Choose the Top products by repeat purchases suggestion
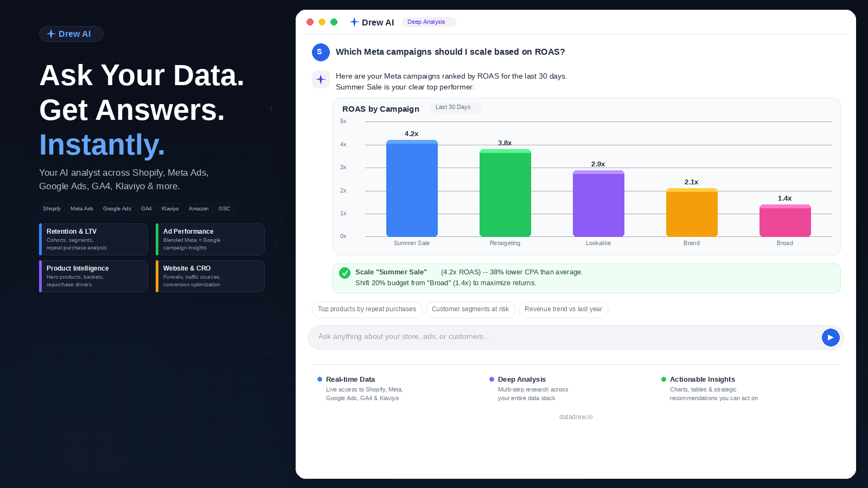Viewport: 868px width, 488px height. click(367, 310)
